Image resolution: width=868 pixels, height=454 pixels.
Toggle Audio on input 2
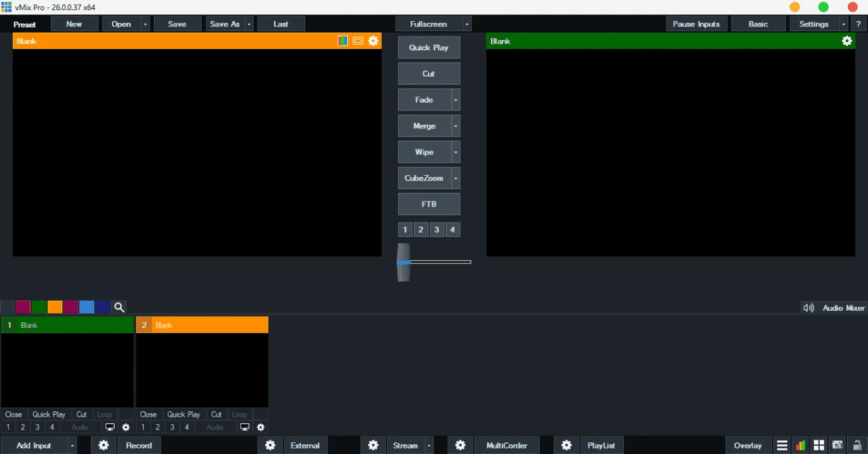[215, 428]
